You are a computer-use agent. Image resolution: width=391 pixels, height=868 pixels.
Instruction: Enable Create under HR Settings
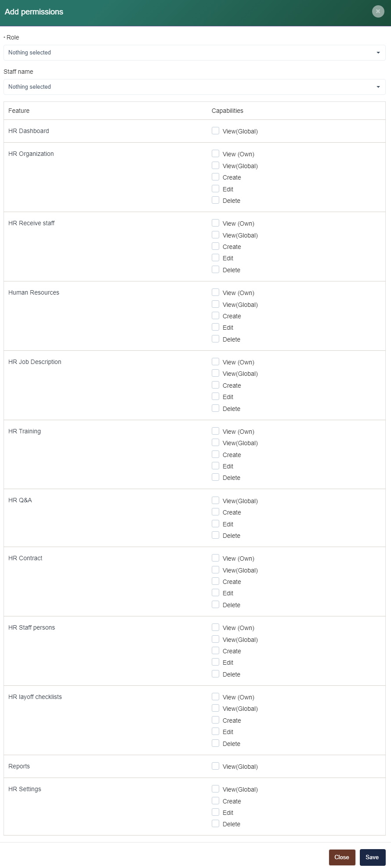tap(216, 801)
